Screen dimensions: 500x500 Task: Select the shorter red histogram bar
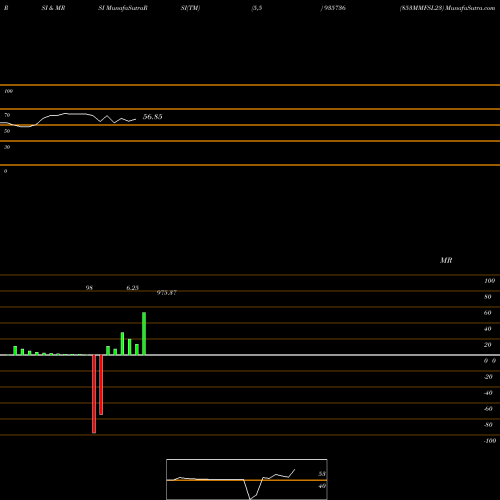click(x=101, y=385)
